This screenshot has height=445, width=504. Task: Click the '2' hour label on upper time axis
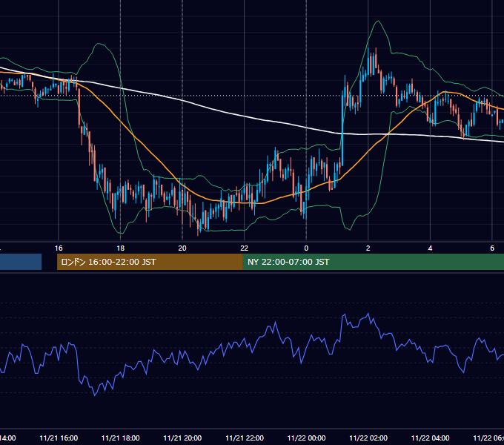coord(368,248)
